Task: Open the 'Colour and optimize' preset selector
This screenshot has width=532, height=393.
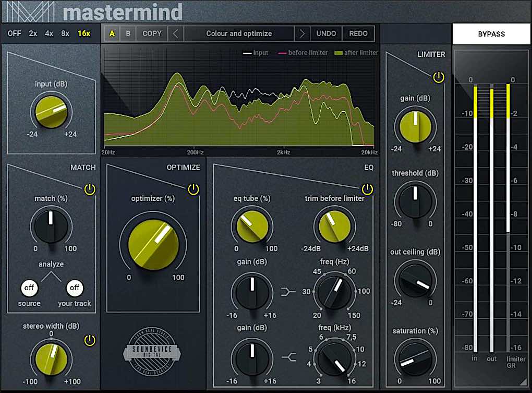Action: [238, 33]
